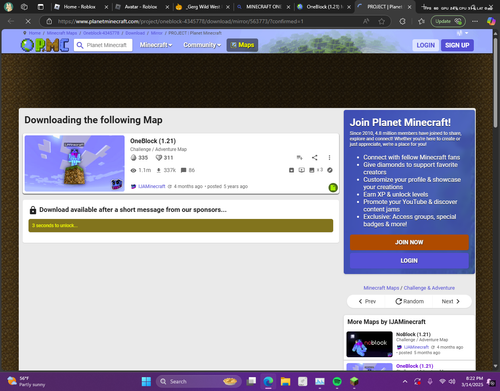Open the Copilot sidebar icon

tap(491, 21)
